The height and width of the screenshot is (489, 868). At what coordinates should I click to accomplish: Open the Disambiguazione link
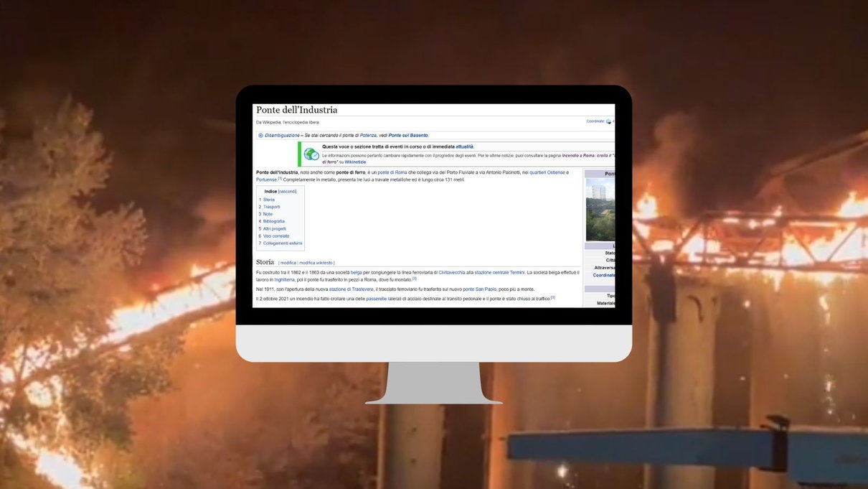(282, 135)
